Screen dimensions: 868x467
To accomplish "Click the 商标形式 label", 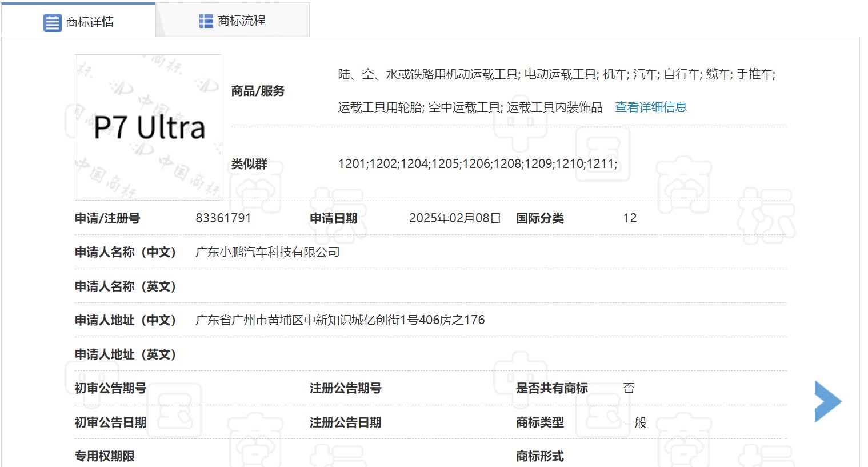I will [540, 456].
